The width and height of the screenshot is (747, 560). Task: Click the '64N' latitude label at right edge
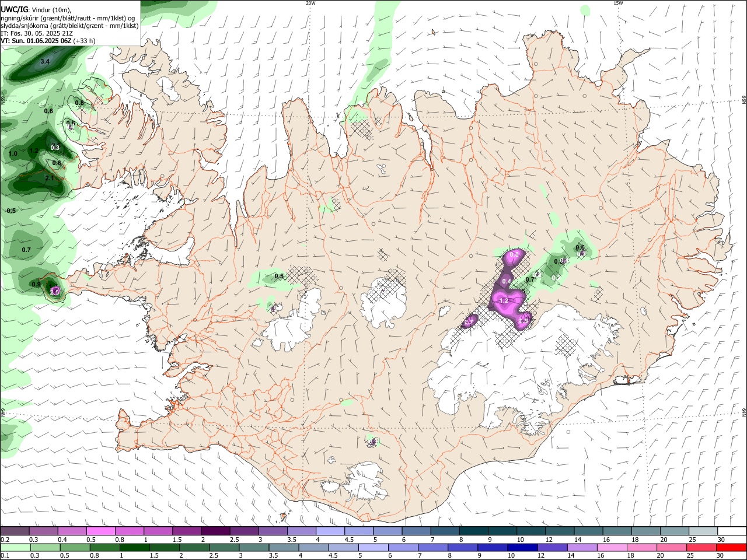(x=744, y=412)
